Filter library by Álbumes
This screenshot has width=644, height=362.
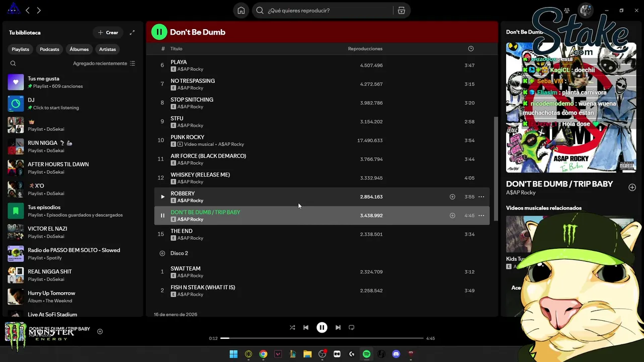coord(79,49)
